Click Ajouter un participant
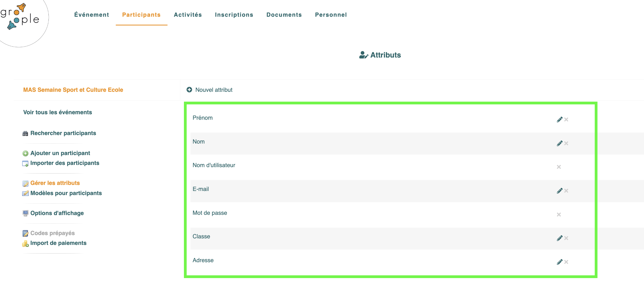Screen dimensions: 644x303 coord(60,153)
